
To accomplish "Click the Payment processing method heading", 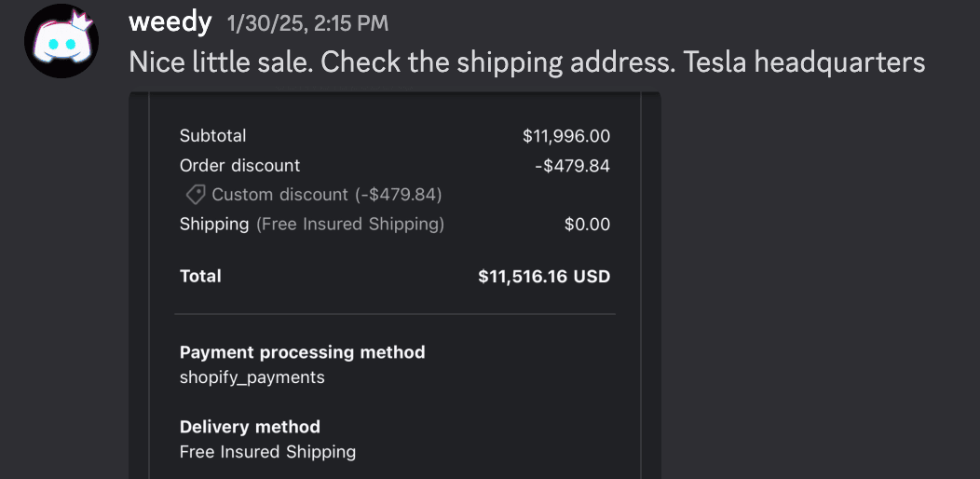I will (x=302, y=352).
